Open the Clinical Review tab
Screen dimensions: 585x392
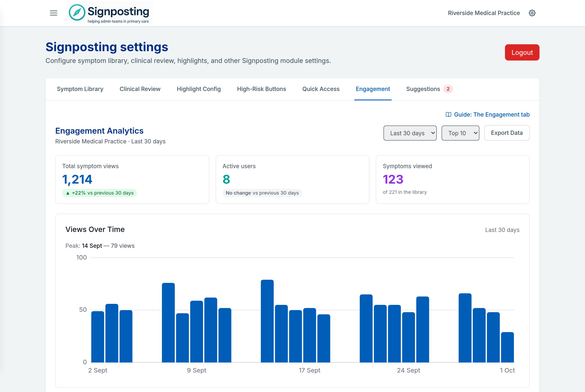[140, 89]
